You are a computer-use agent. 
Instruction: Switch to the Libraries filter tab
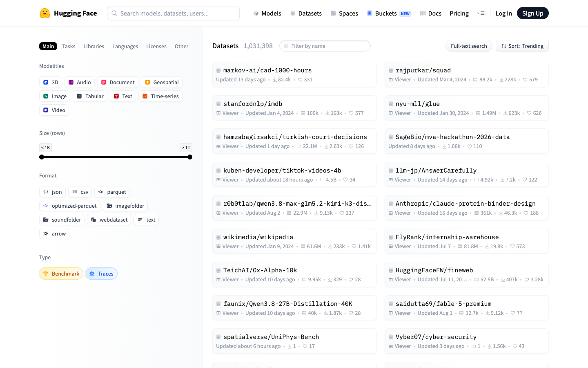pyautogui.click(x=94, y=46)
